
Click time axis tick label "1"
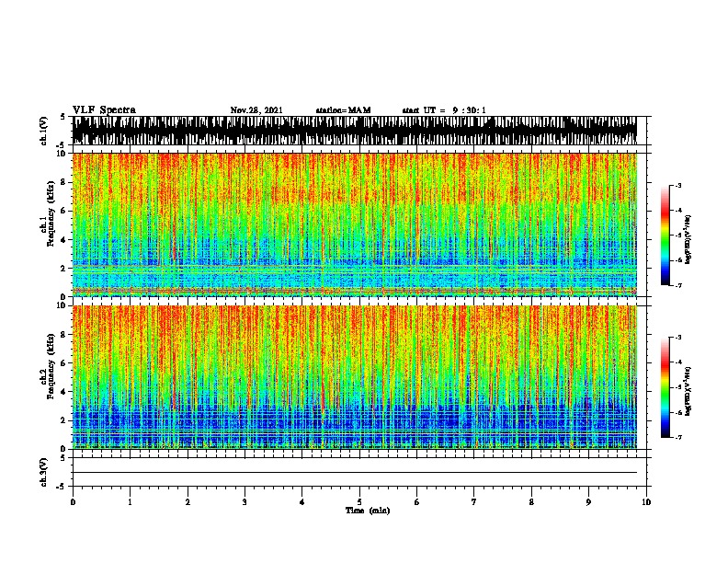click(x=130, y=502)
